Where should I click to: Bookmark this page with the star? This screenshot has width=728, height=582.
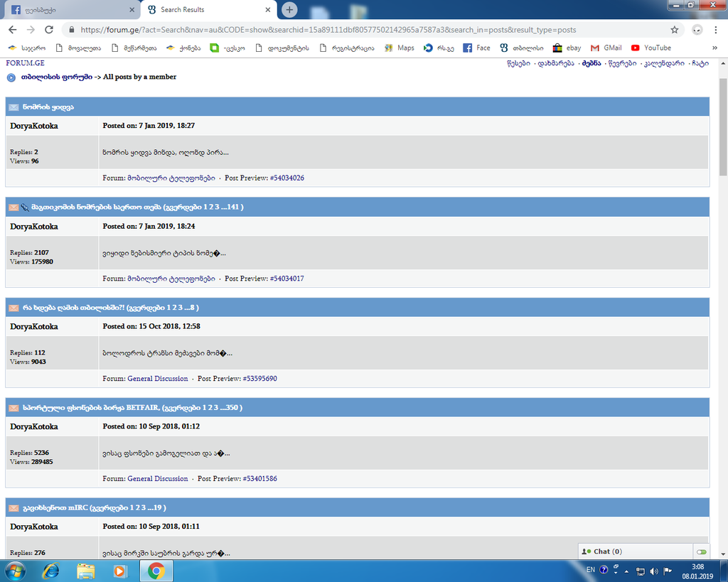tap(675, 30)
